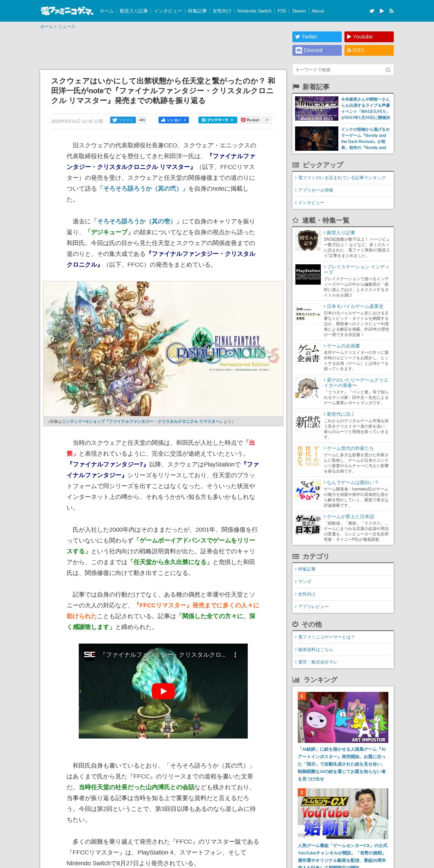Viewport: 434px width, 868px height.
Task: Open the AIアートインポスター ranking headline
Action: (342, 764)
